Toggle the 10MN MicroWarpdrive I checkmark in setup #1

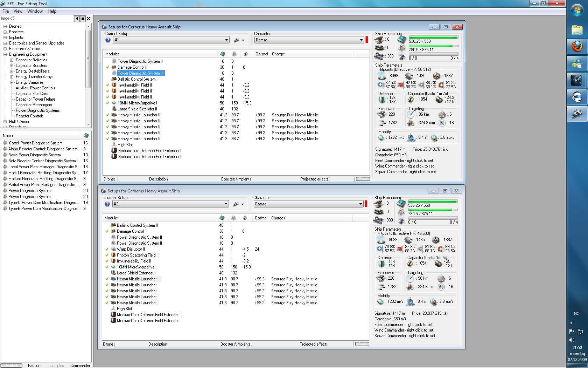107,103
